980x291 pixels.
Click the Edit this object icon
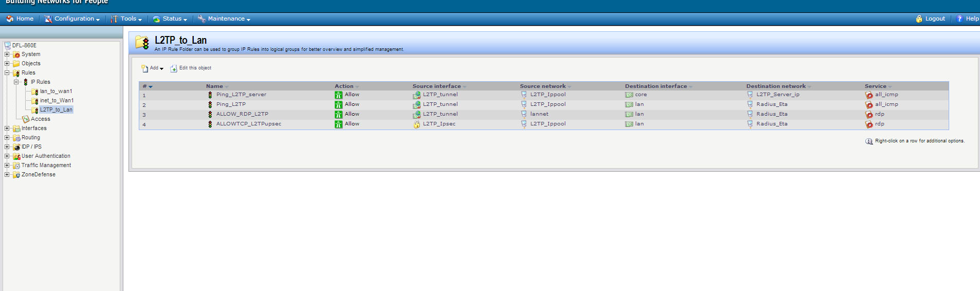(x=174, y=68)
